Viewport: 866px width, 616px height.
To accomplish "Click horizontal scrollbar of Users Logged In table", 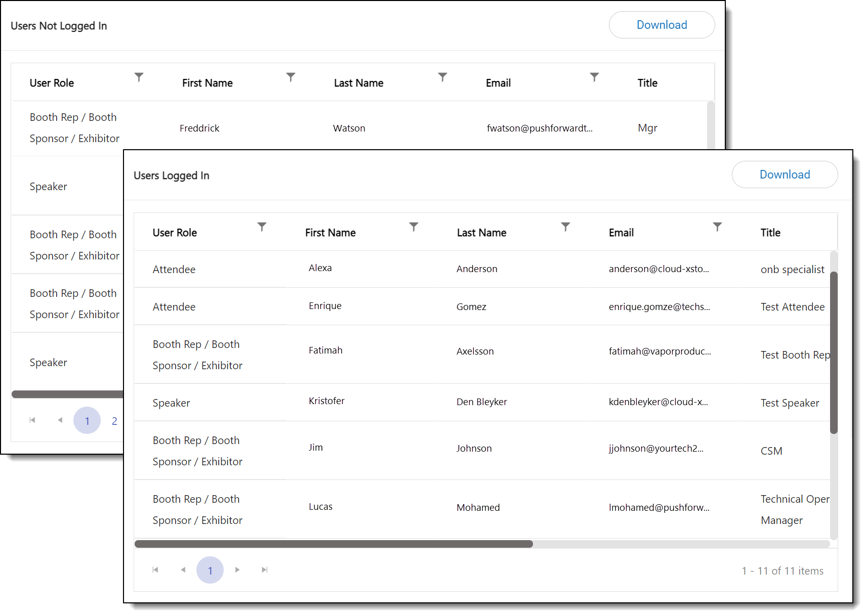I will pos(334,544).
